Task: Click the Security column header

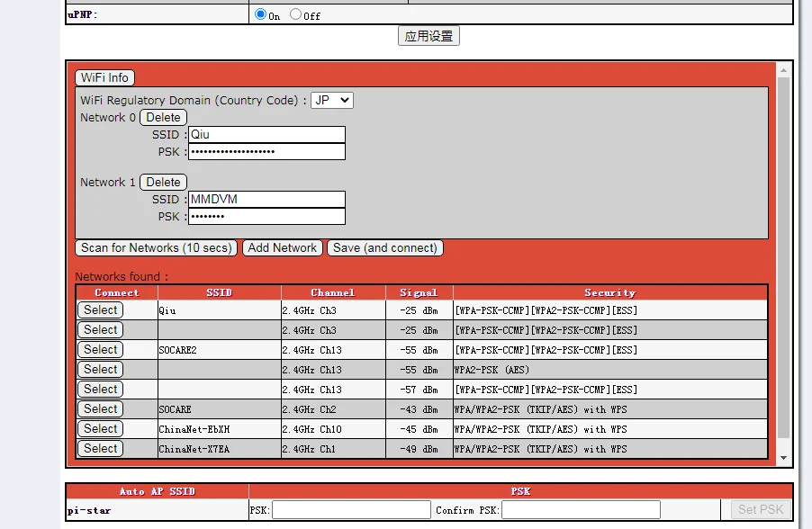Action: tap(610, 293)
